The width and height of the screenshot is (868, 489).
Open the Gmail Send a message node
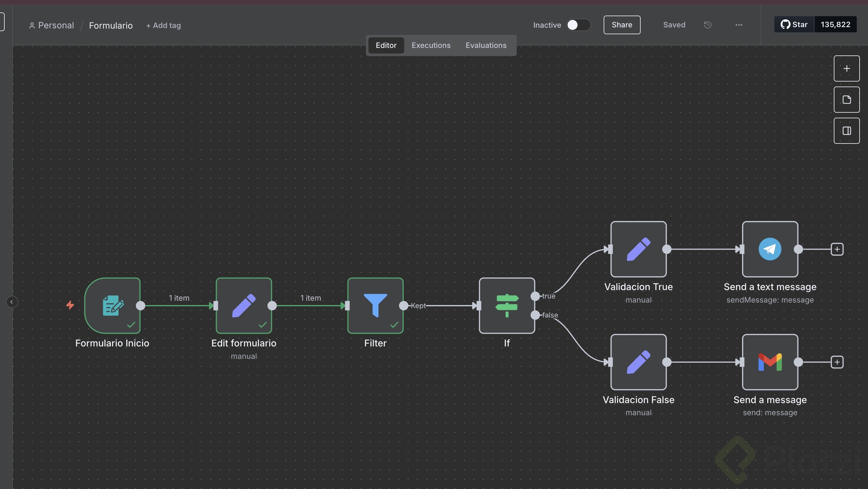point(770,362)
